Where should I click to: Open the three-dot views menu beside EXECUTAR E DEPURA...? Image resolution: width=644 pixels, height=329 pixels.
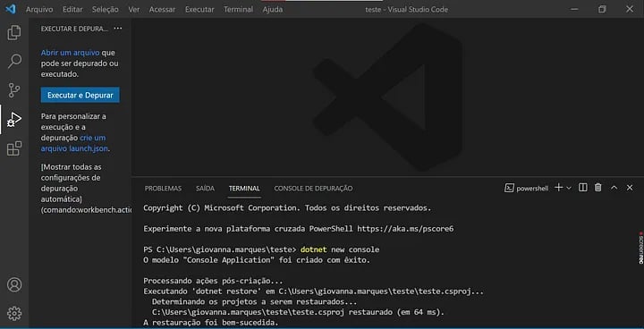118,29
